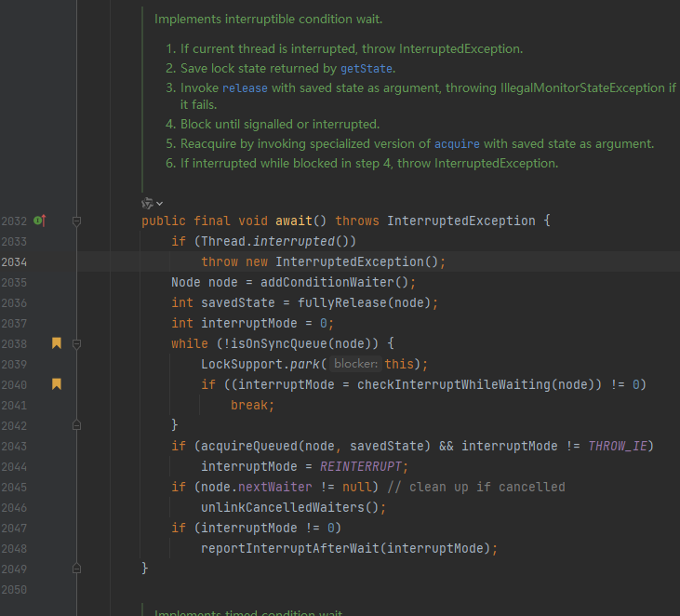Open the release link in the doc comment
The width and height of the screenshot is (680, 616).
[x=245, y=88]
